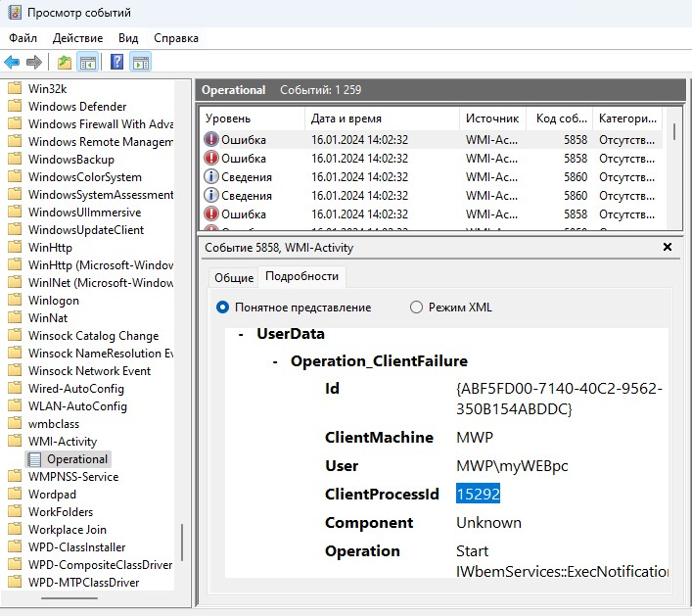Select WinNat tree item
Viewport: 692px width, 616px height.
(48, 318)
